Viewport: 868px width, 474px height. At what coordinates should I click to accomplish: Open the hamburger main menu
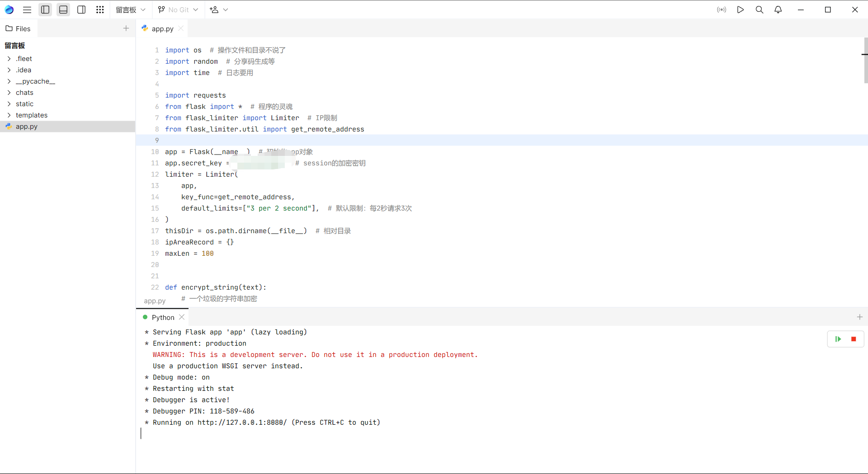27,9
